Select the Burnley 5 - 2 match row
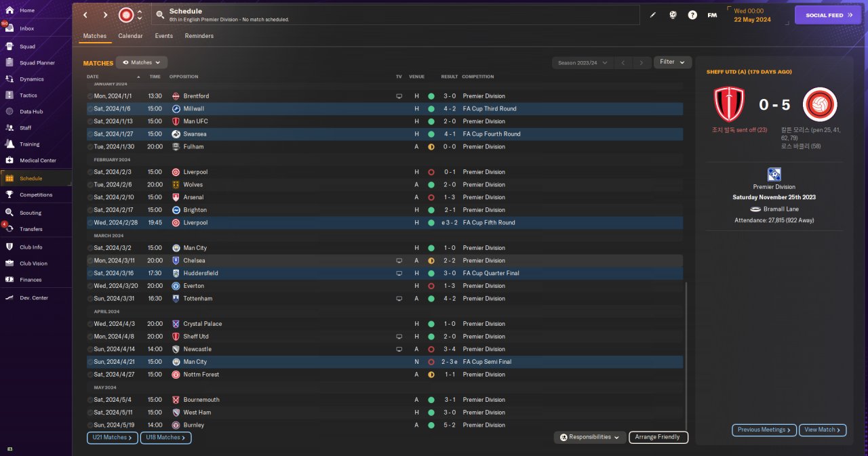 [x=384, y=425]
